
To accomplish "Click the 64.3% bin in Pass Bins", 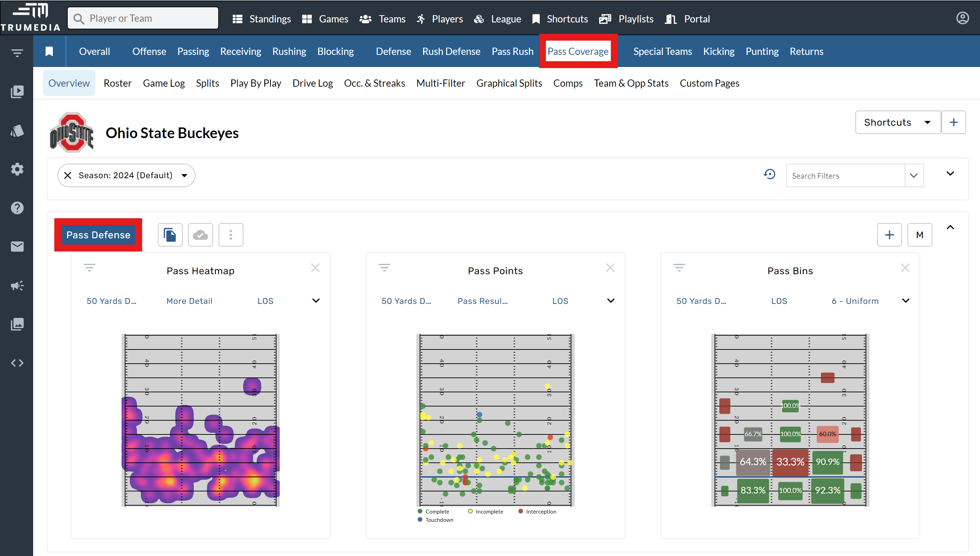I will point(752,462).
